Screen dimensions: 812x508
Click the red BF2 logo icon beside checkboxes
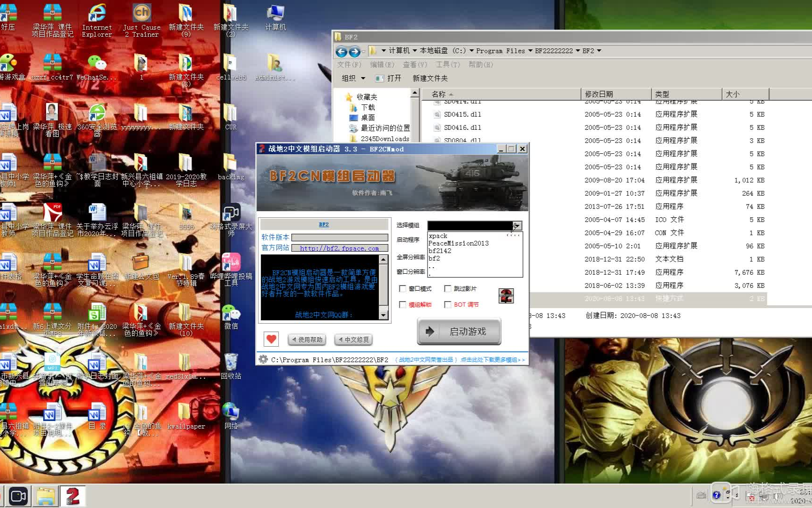click(506, 296)
